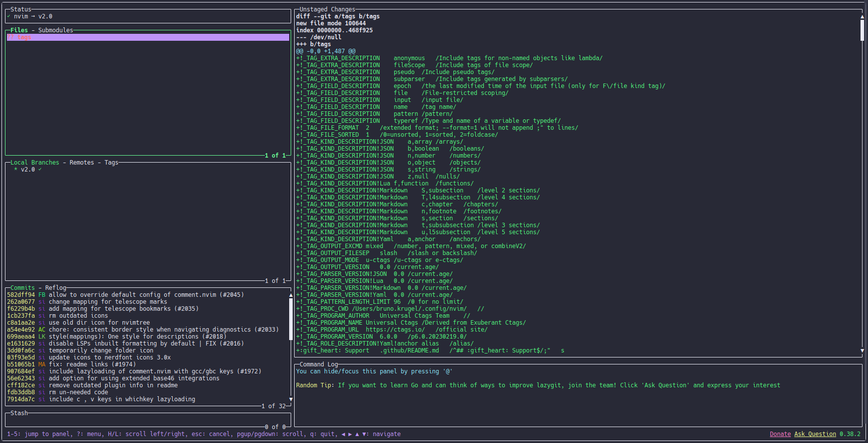868x443 pixels.
Task: Select commit 3dd0fa6c change folder icon
Action: pos(147,351)
